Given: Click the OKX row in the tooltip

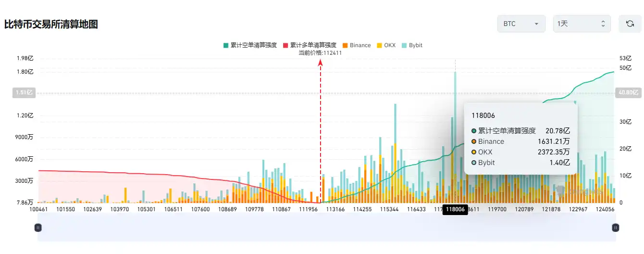Looking at the screenshot, I should pos(520,152).
